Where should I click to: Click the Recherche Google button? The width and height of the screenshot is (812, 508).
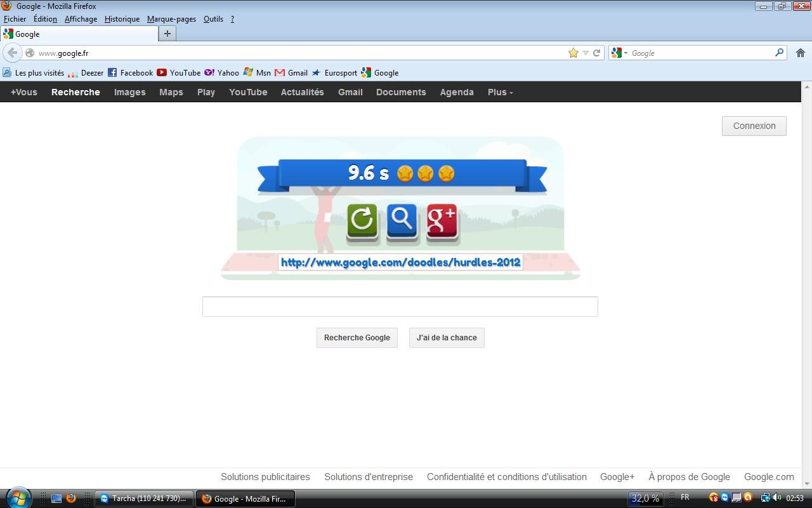click(357, 338)
